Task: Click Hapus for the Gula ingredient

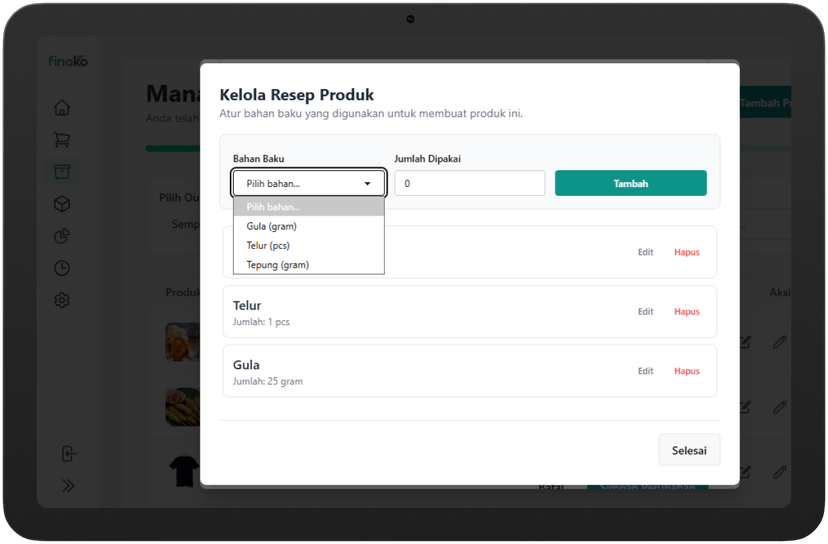Action: point(687,371)
